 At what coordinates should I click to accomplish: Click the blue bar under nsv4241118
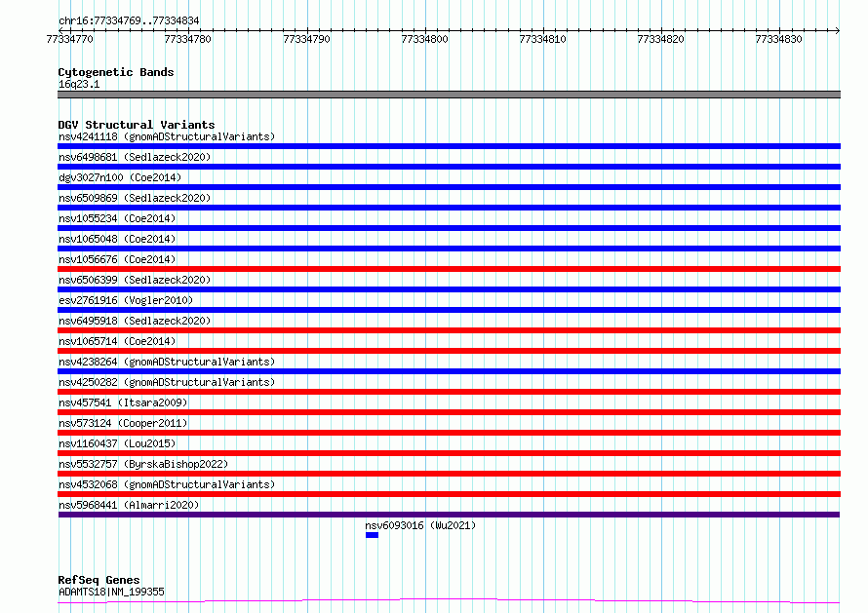pos(449,146)
